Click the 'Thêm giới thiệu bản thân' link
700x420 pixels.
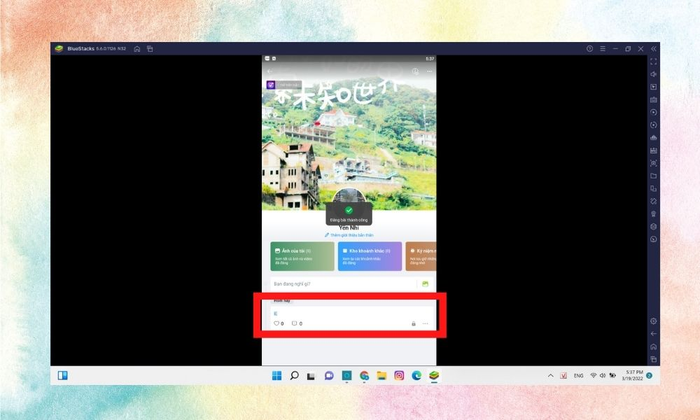click(349, 235)
